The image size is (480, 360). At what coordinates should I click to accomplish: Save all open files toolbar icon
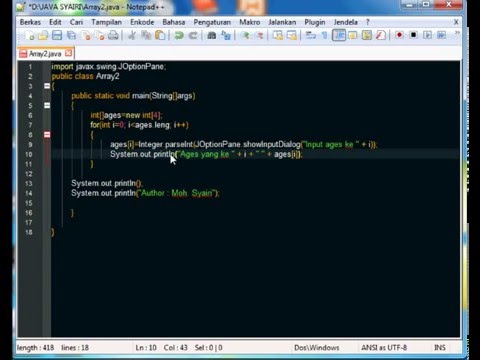[71, 35]
